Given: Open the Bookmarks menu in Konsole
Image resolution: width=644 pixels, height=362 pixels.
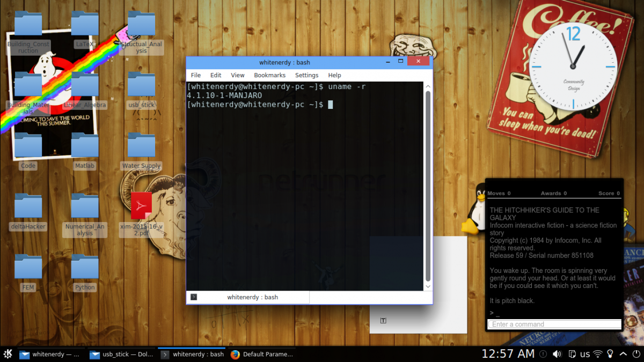Looking at the screenshot, I should pyautogui.click(x=270, y=75).
